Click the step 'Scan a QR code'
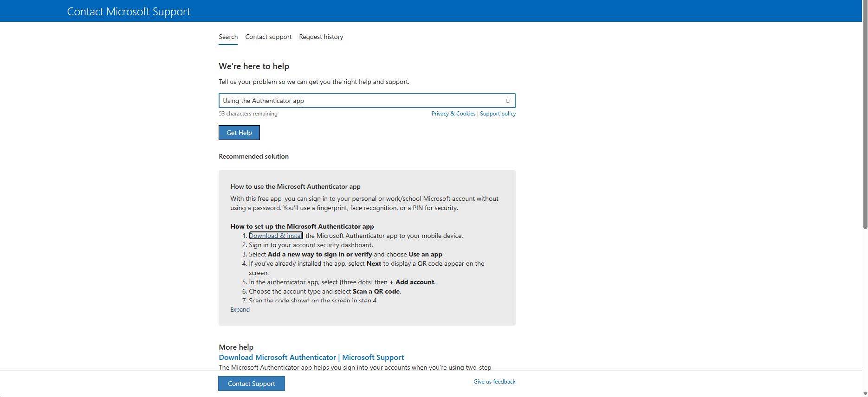This screenshot has width=868, height=397. click(325, 291)
